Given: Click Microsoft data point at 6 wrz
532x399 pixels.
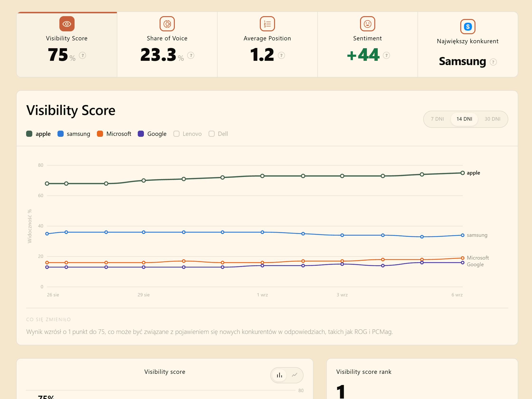Looking at the screenshot, I should (462, 258).
